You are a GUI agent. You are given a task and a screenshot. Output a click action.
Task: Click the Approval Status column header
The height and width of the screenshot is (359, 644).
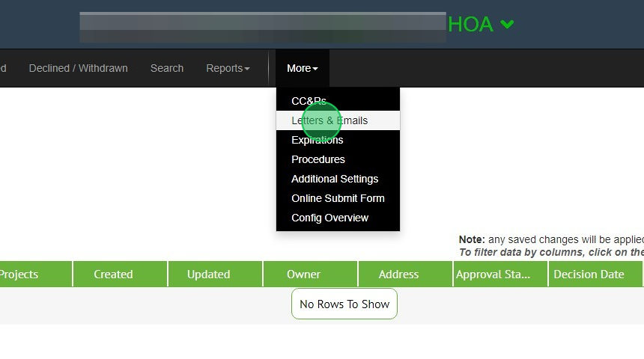click(500, 274)
